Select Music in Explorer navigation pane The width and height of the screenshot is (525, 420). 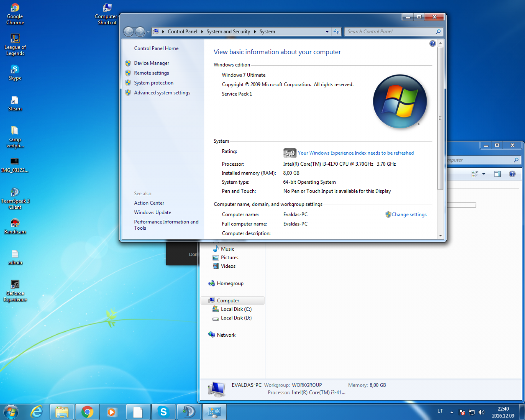[x=227, y=249]
